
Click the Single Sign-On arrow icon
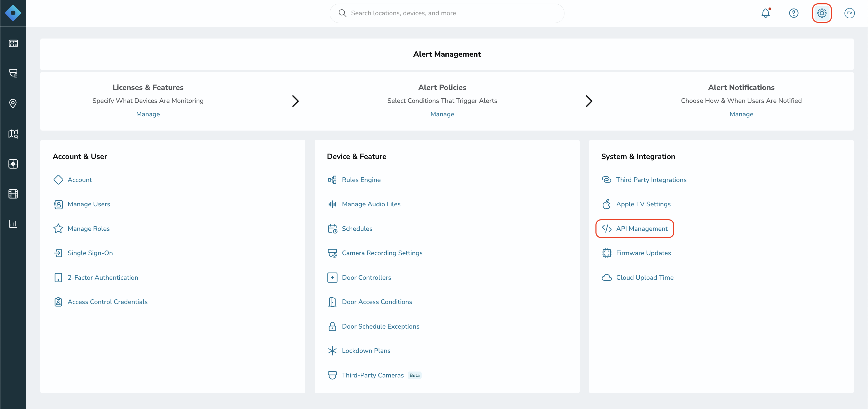58,253
